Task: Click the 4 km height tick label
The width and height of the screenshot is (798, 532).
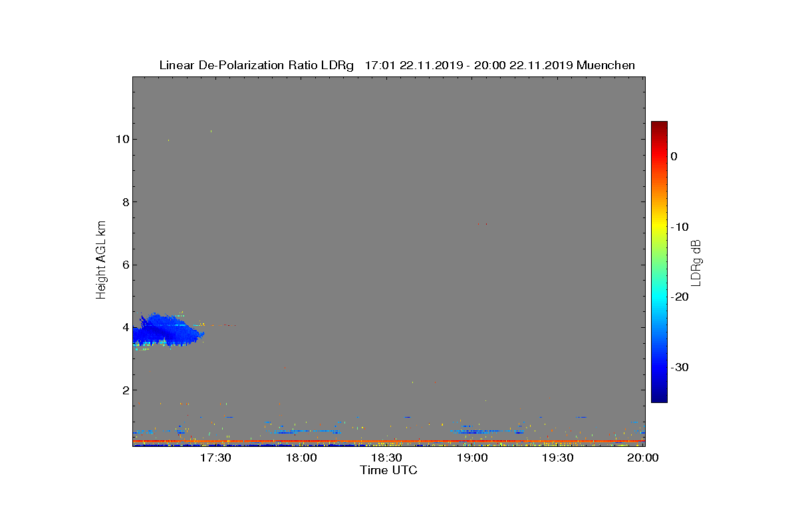Action: click(x=125, y=327)
